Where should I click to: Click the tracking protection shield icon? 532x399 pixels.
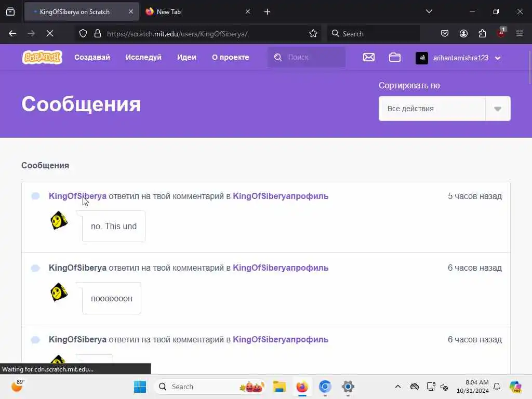(x=83, y=34)
